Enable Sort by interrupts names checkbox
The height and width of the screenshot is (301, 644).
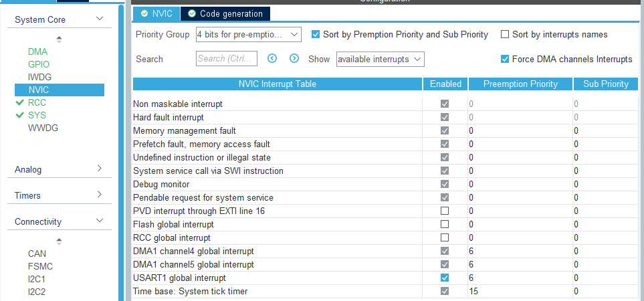pos(506,34)
